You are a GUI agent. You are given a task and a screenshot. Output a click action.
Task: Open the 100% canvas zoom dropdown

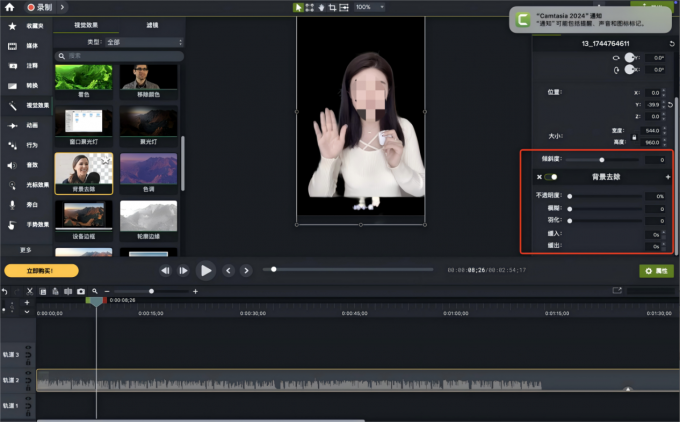[369, 7]
